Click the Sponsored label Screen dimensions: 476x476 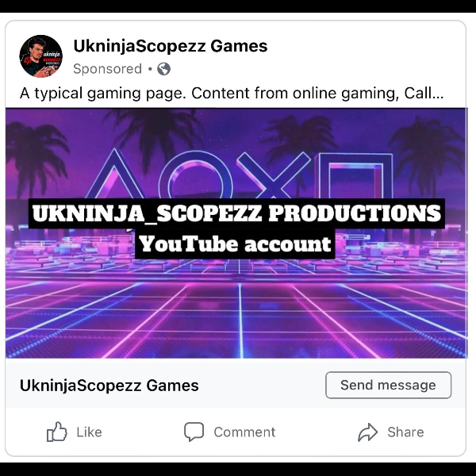pos(107,69)
